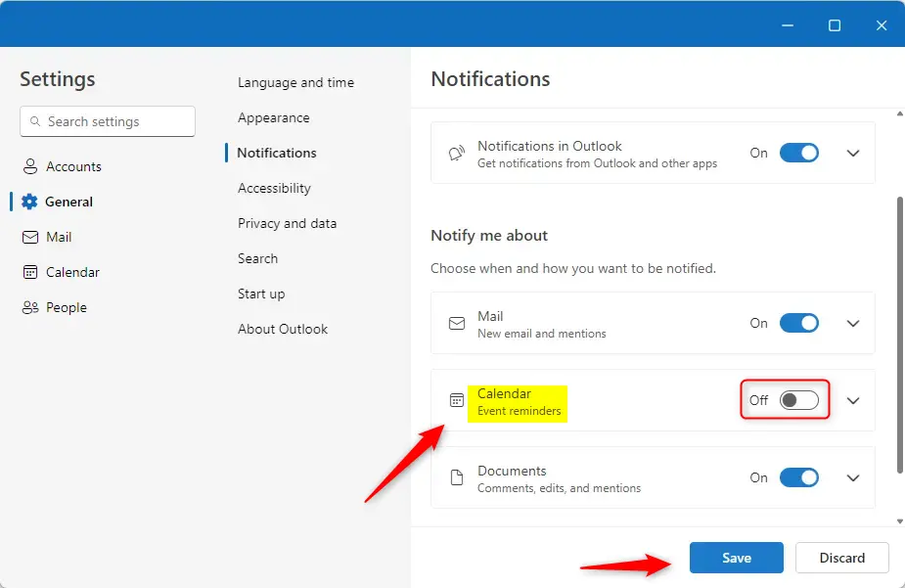The height and width of the screenshot is (588, 905).
Task: Click the 'New email and mentions' text
Action: (541, 334)
